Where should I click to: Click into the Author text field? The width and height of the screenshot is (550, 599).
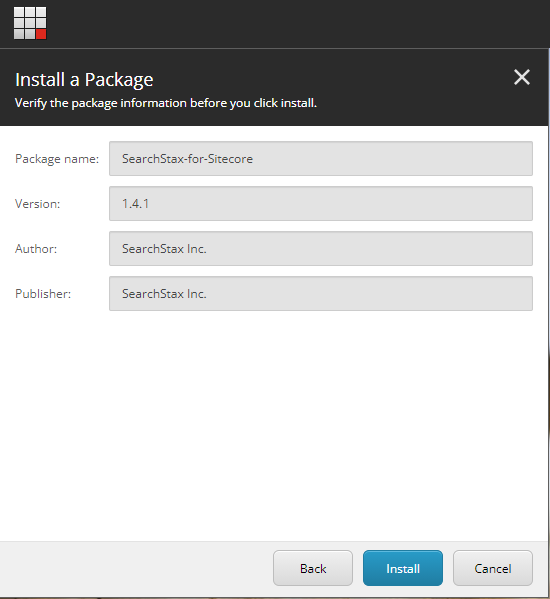click(321, 248)
